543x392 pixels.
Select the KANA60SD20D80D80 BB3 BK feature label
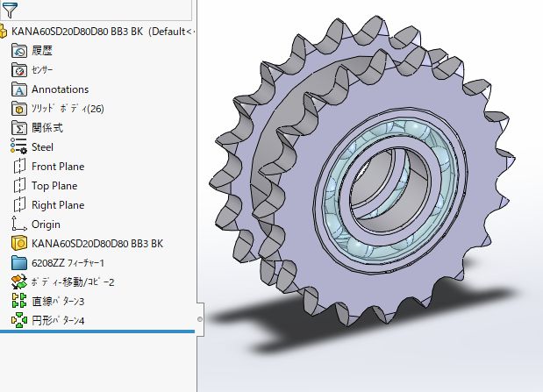pos(97,244)
